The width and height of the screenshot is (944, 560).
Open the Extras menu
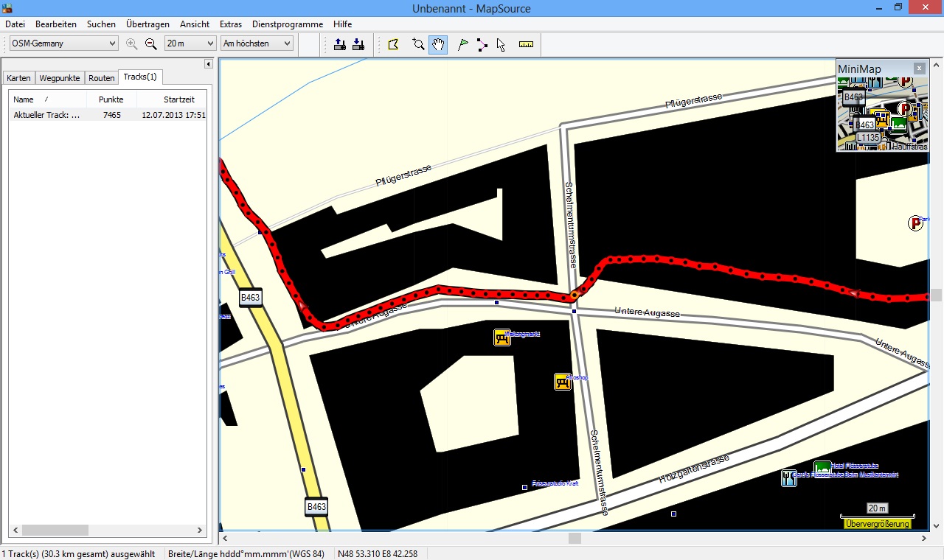coord(231,24)
